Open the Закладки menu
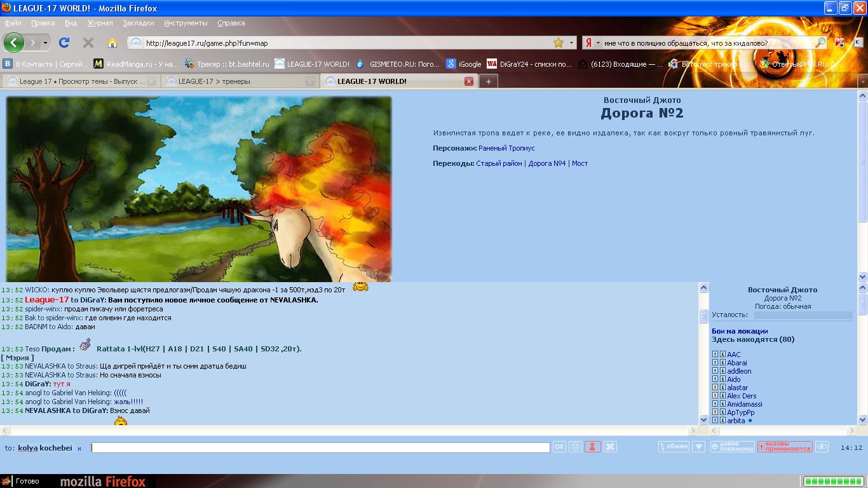The height and width of the screenshot is (488, 868). tap(139, 23)
